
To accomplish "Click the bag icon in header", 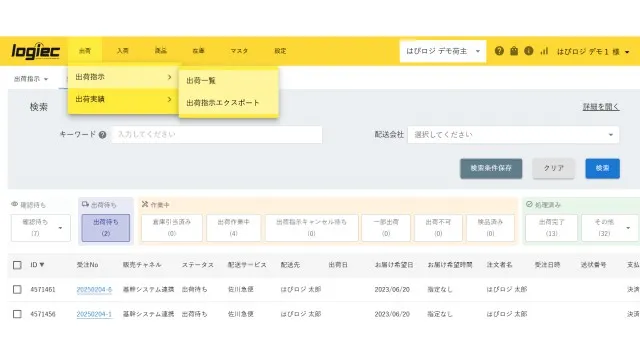I will pos(514,51).
